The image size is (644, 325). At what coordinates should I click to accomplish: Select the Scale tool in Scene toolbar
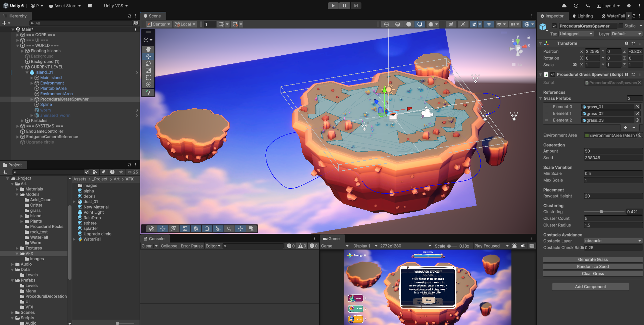pyautogui.click(x=148, y=70)
